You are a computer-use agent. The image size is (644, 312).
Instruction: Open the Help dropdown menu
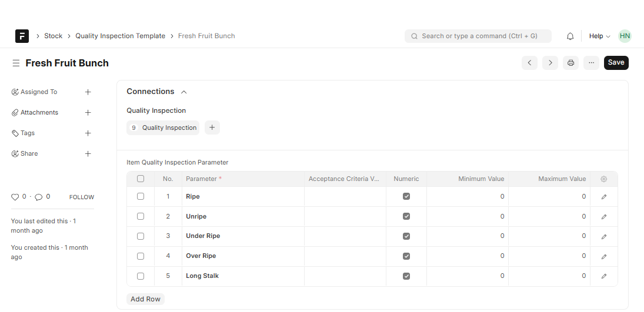point(599,36)
